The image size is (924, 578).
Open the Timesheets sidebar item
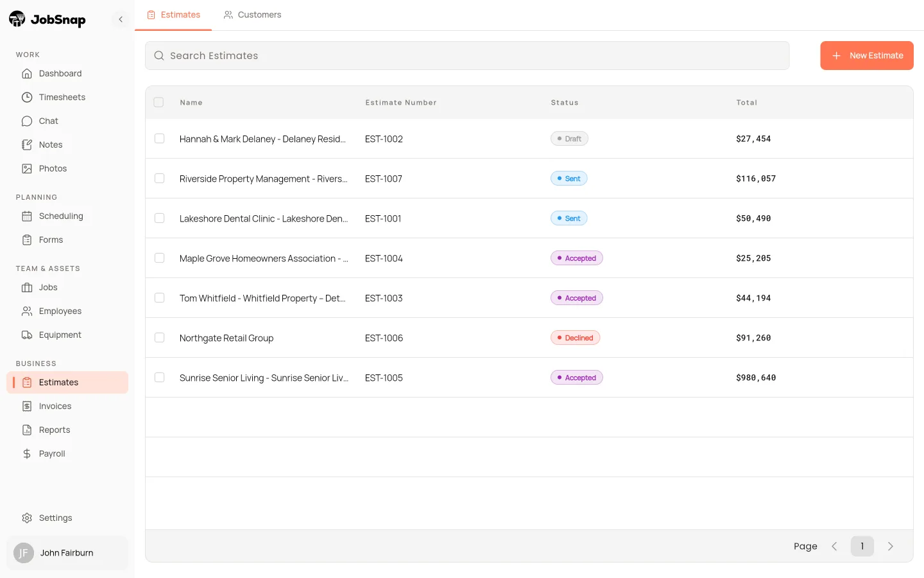67,98
